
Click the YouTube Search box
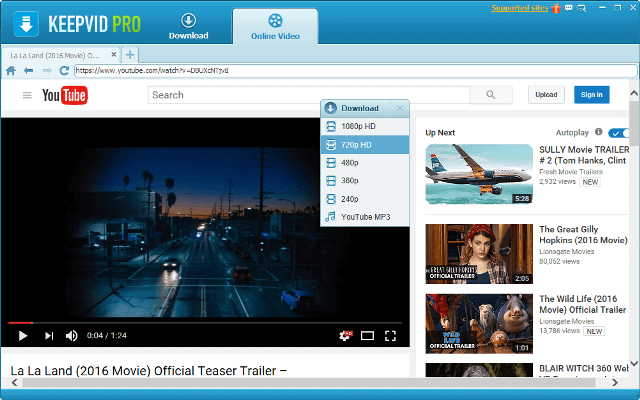click(x=309, y=95)
